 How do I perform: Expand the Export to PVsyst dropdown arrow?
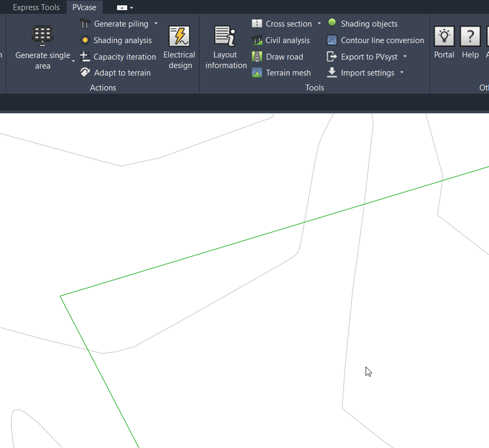click(405, 56)
